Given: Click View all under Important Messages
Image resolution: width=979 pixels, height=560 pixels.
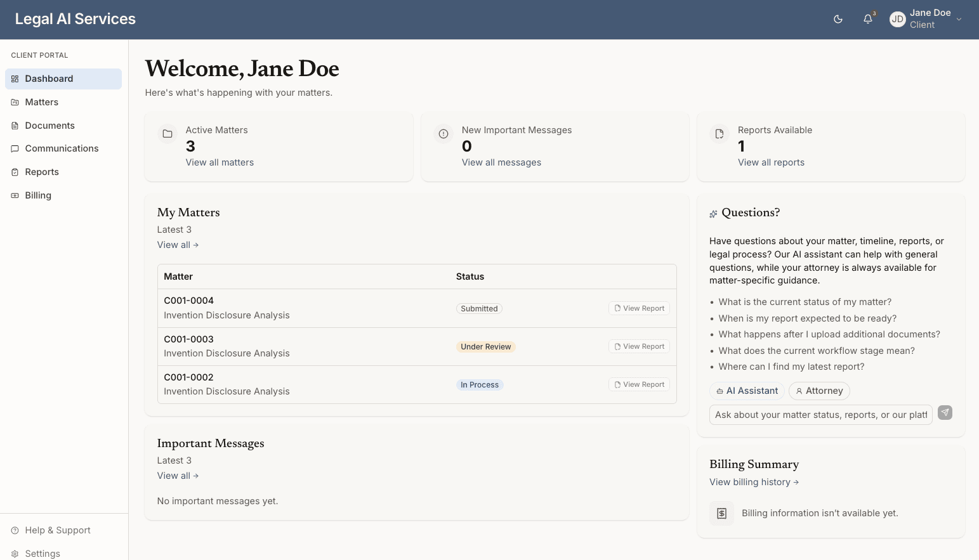Looking at the screenshot, I should tap(178, 476).
